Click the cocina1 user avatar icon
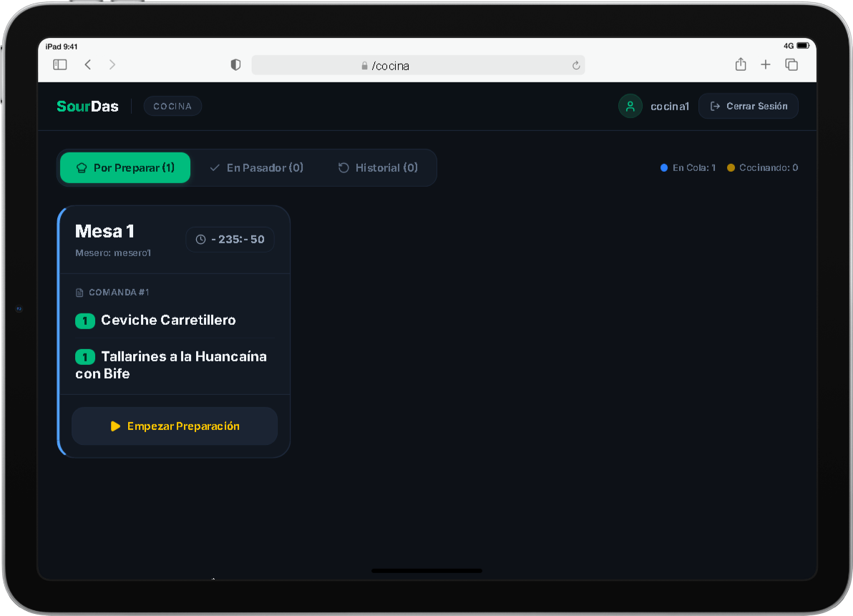Image resolution: width=853 pixels, height=616 pixels. (630, 106)
